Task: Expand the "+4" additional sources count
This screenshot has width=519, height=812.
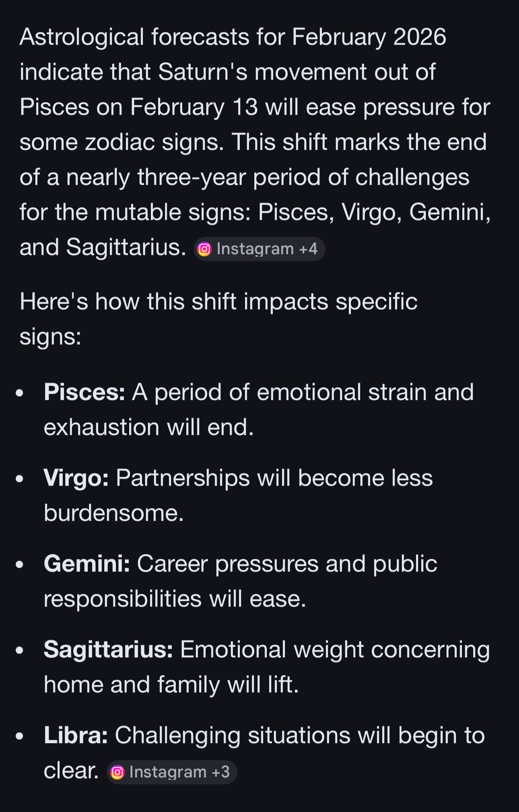Action: tap(308, 249)
